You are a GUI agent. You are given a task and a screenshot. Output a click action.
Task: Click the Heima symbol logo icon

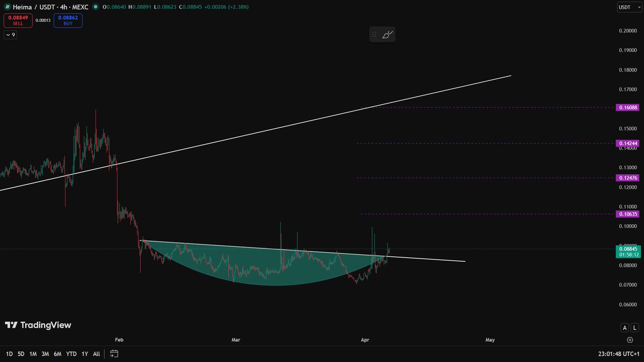(8, 7)
